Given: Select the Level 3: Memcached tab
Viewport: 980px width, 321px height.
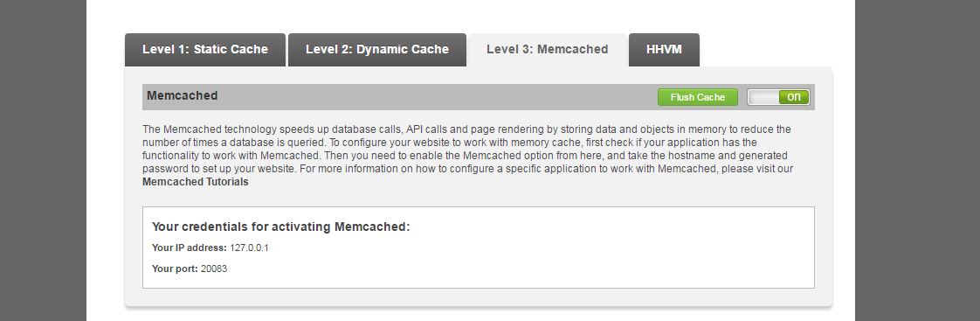Looking at the screenshot, I should pyautogui.click(x=548, y=50).
